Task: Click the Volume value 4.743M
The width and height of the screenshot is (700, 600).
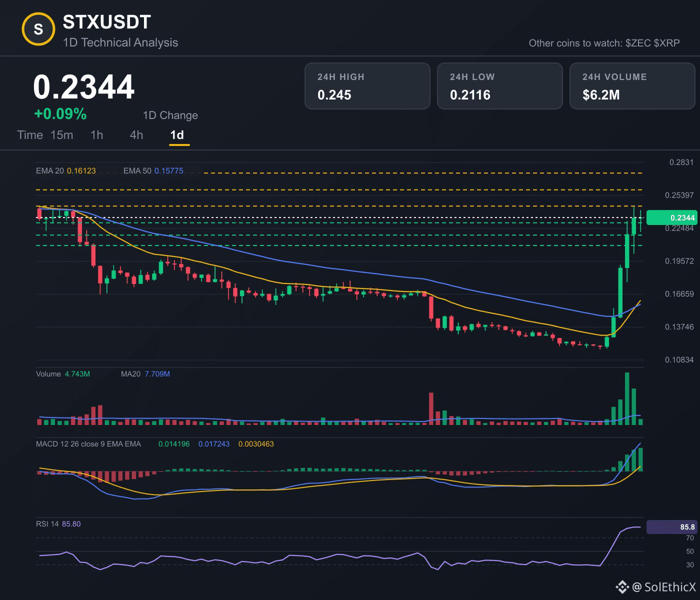Action: click(77, 374)
